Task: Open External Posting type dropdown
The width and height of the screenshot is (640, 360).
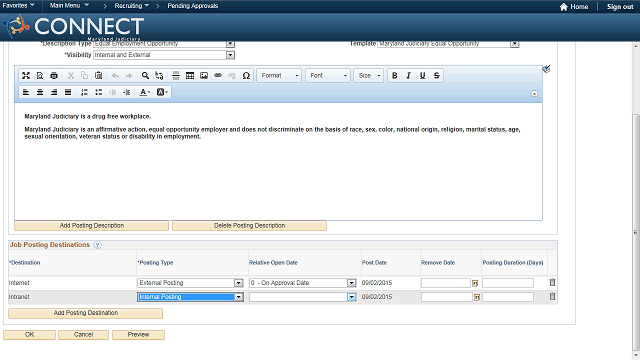Action: point(239,283)
